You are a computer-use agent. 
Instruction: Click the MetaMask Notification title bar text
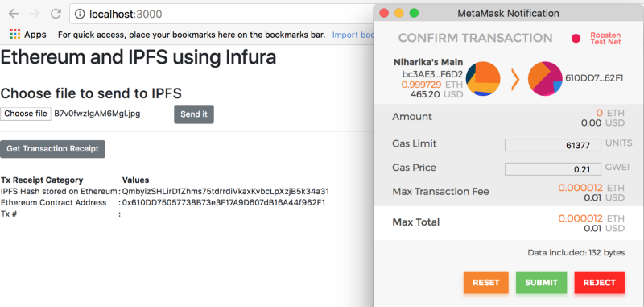click(509, 14)
